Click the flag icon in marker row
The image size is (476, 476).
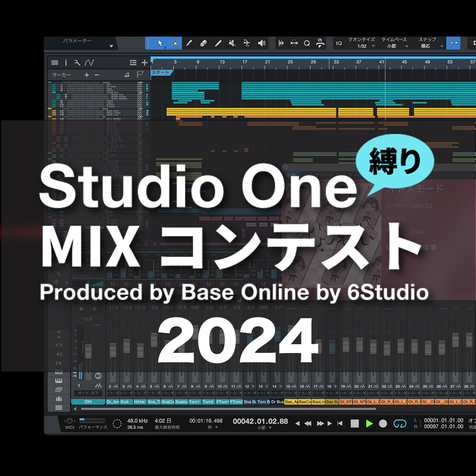pyautogui.click(x=140, y=74)
